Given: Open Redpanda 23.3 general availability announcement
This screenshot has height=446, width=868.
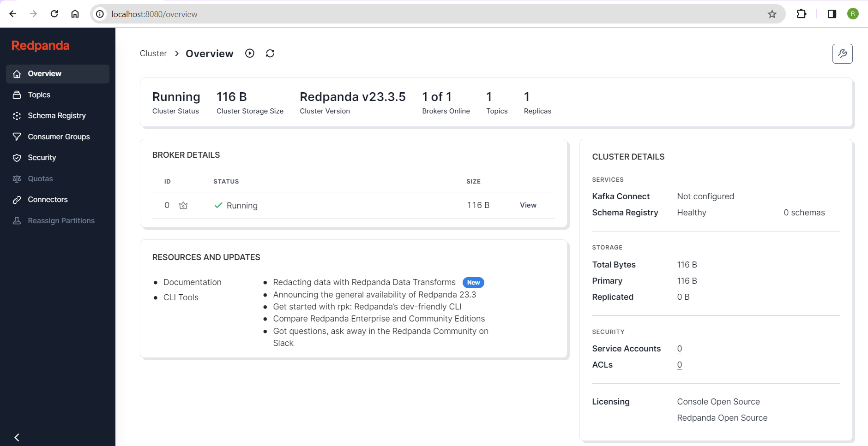Looking at the screenshot, I should point(374,295).
